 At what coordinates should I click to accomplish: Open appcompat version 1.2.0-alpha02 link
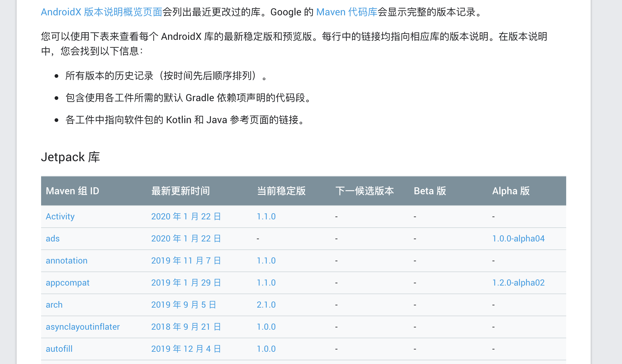(518, 282)
